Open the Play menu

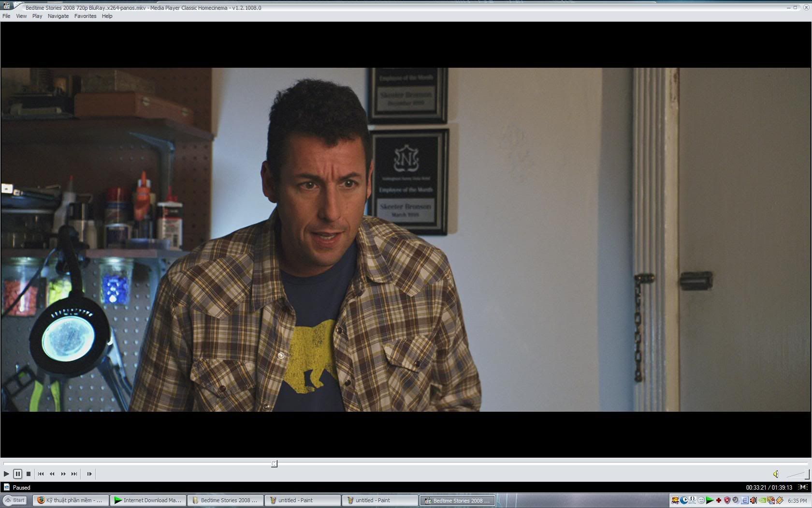(37, 16)
